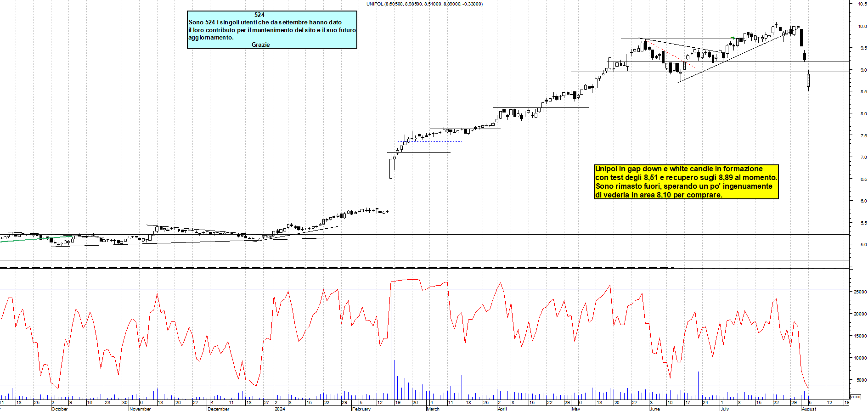Click the 9.5 price axis label
Image resolution: width=868 pixels, height=411 pixels.
(x=863, y=48)
